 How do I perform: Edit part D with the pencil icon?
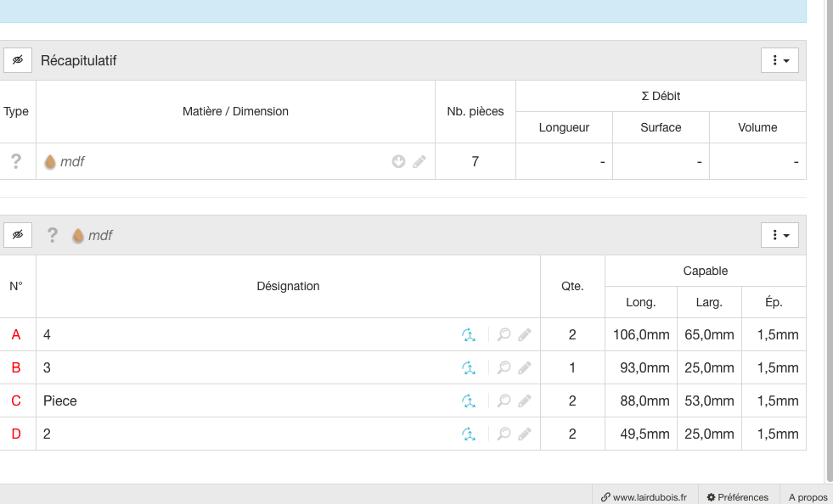pyautogui.click(x=525, y=434)
